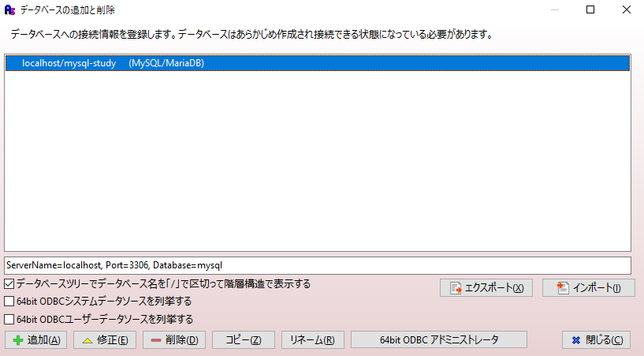The image size is (644, 356).
Task: Click the export document icon
Action: tap(456, 288)
